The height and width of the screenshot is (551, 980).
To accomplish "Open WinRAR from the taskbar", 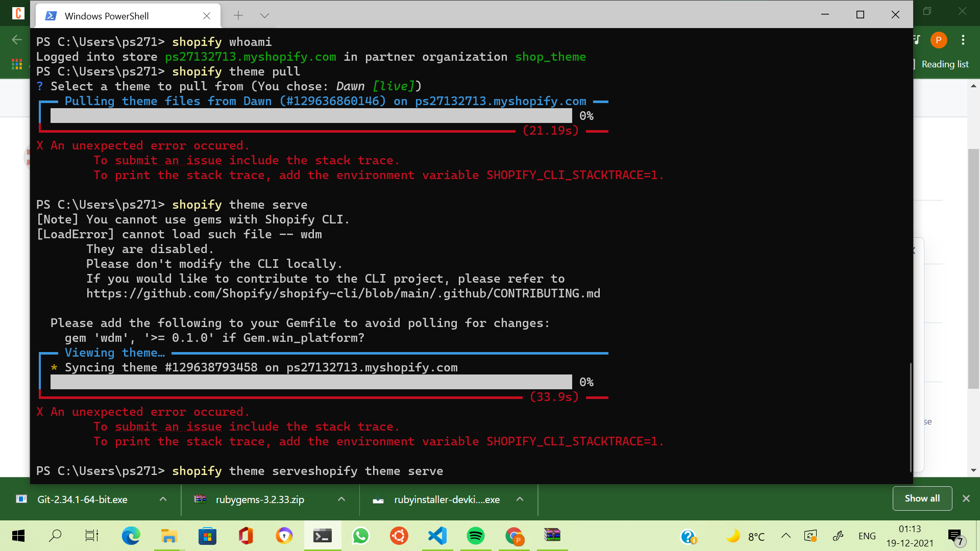I will (552, 536).
